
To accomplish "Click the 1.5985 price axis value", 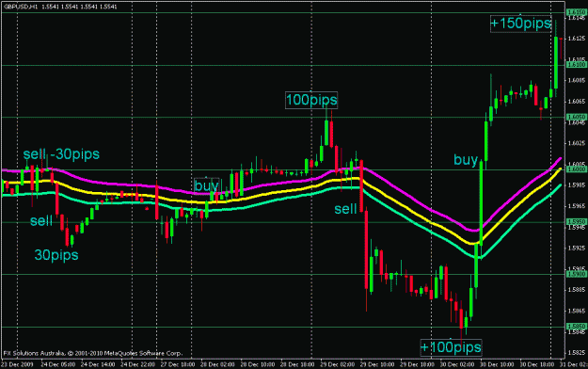I will tap(577, 185).
